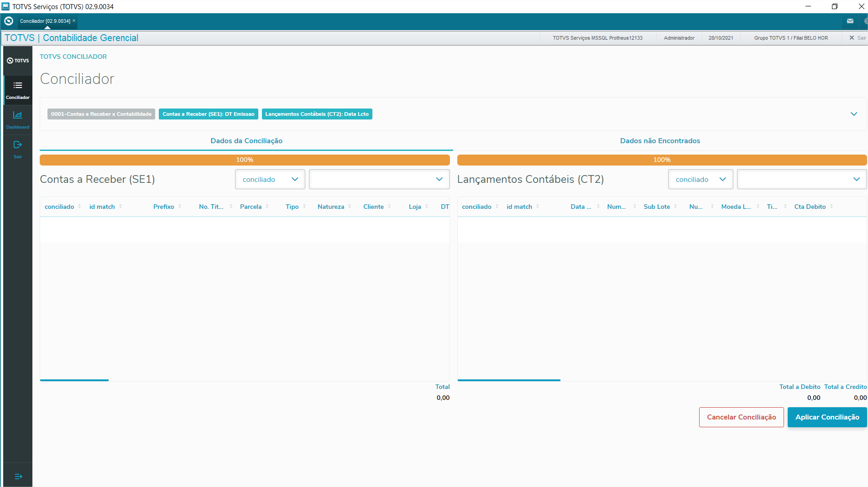
Task: Sort by Tipo column
Action: [x=304, y=207]
